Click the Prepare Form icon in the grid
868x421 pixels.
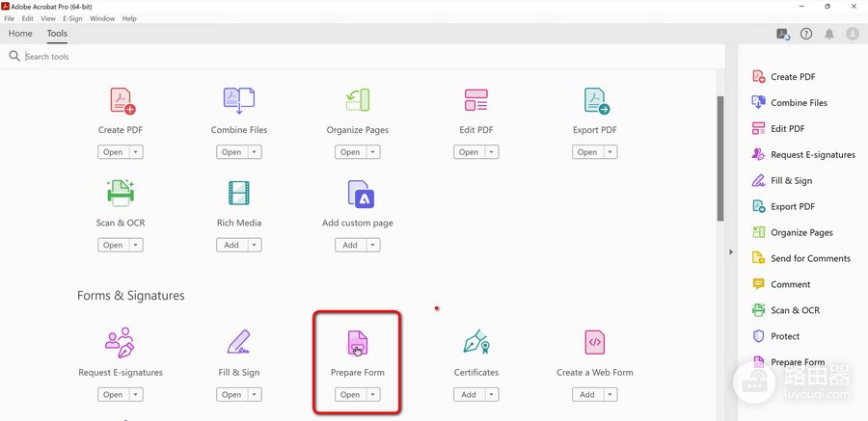pos(357,343)
